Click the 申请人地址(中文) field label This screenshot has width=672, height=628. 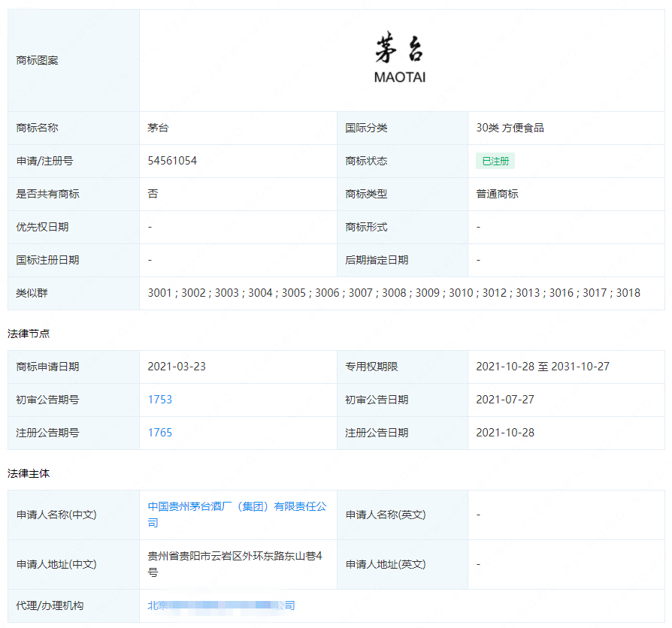pyautogui.click(x=56, y=564)
